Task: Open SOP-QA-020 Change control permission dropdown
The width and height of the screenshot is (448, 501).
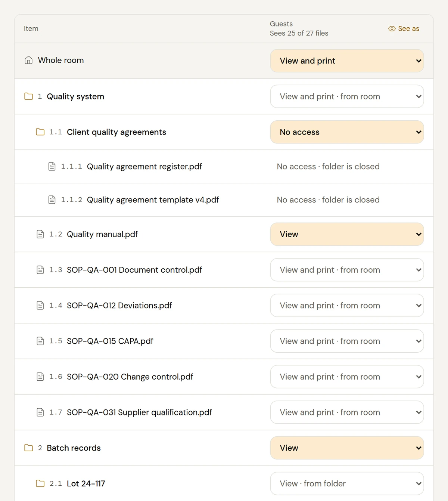Action: tap(347, 377)
